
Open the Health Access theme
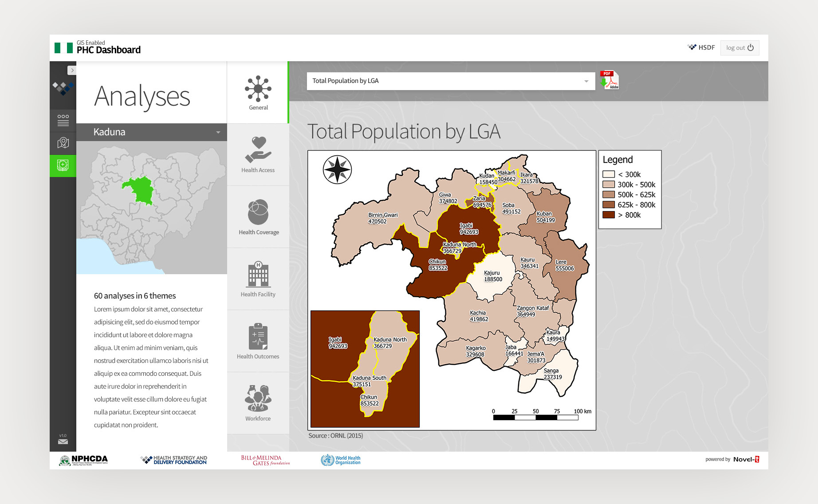pos(258,155)
